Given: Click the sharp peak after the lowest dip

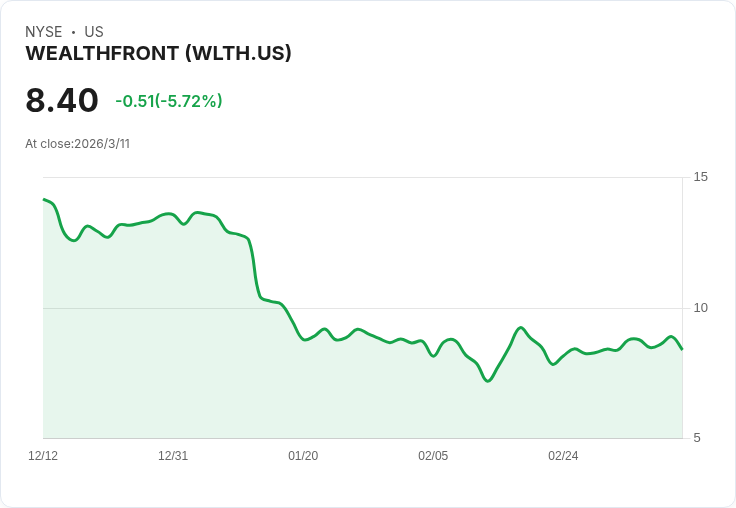Looking at the screenshot, I should [x=521, y=328].
